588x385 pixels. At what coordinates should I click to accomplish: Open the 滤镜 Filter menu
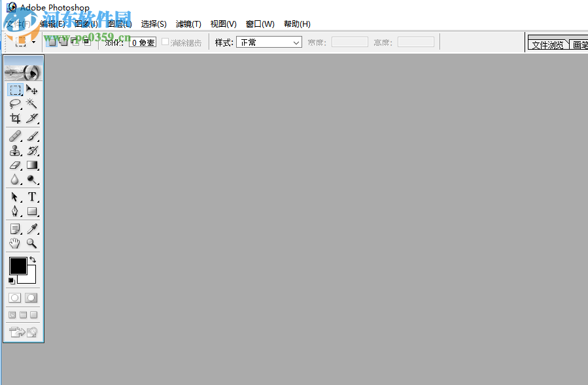(188, 24)
